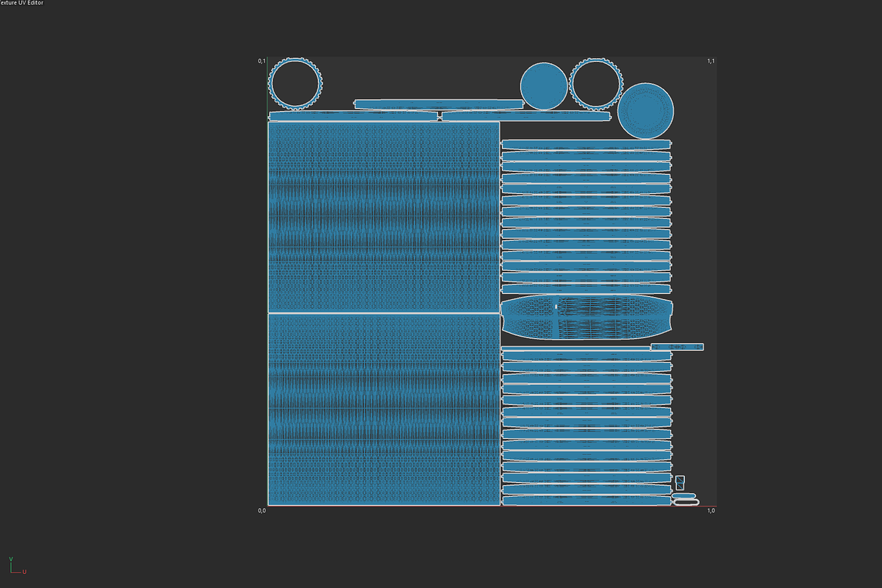Image resolution: width=882 pixels, height=588 pixels.
Task: Select the circular shell with inner ring
Action: pos(645,111)
